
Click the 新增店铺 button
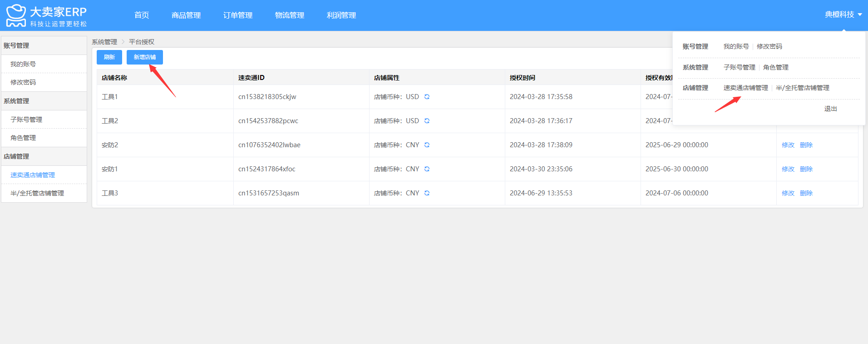coord(145,57)
